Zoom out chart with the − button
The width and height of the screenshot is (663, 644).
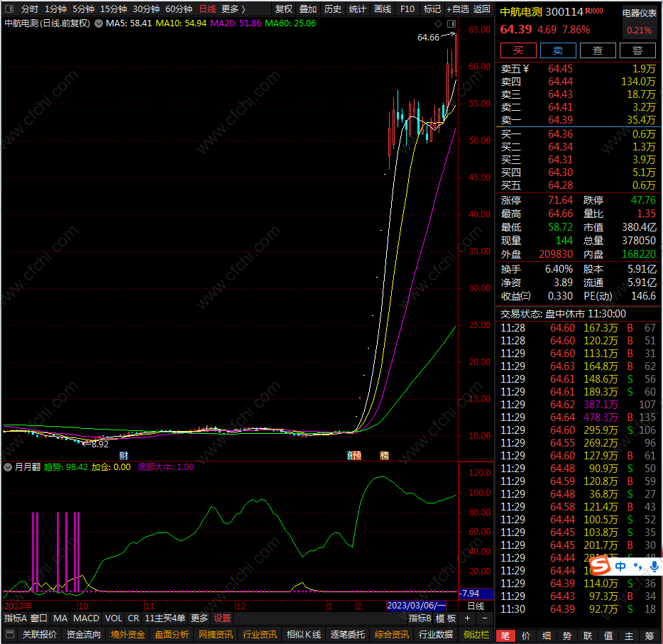485,618
